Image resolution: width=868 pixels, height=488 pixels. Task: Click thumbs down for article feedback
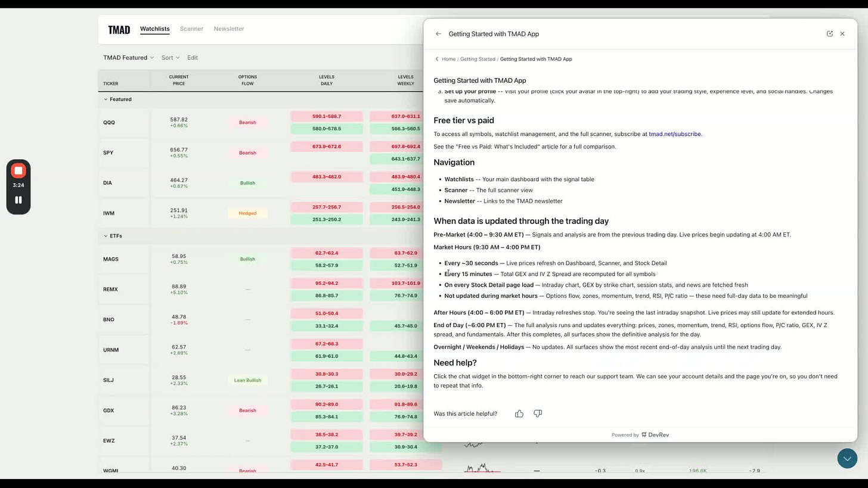(x=538, y=414)
